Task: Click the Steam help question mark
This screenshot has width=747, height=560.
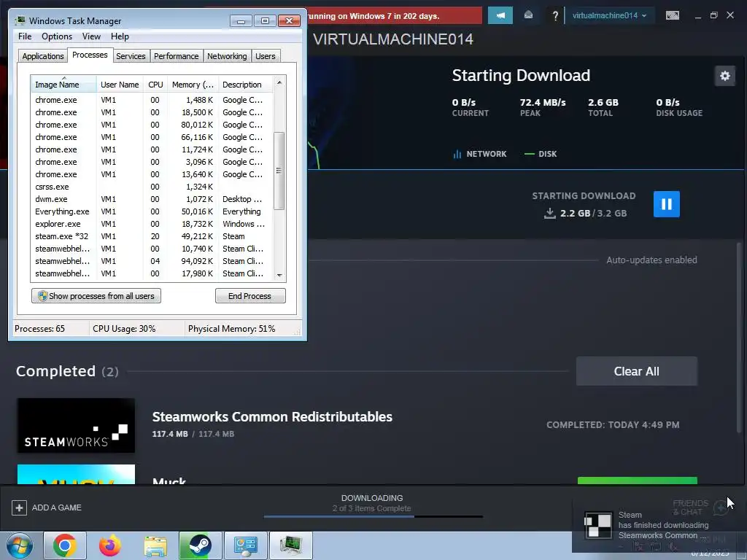Action: tap(555, 16)
